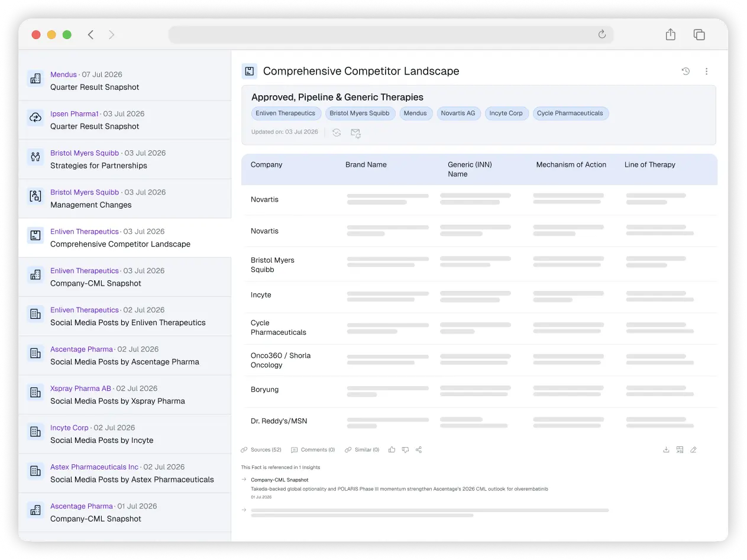Screen dimensions: 747x560
Task: Click the Incyte company table cell
Action: pyautogui.click(x=261, y=295)
